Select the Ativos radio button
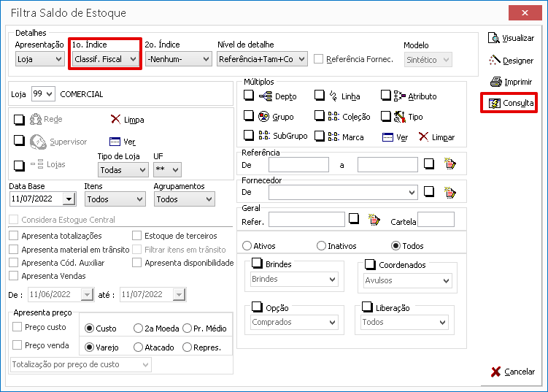 pos(247,246)
